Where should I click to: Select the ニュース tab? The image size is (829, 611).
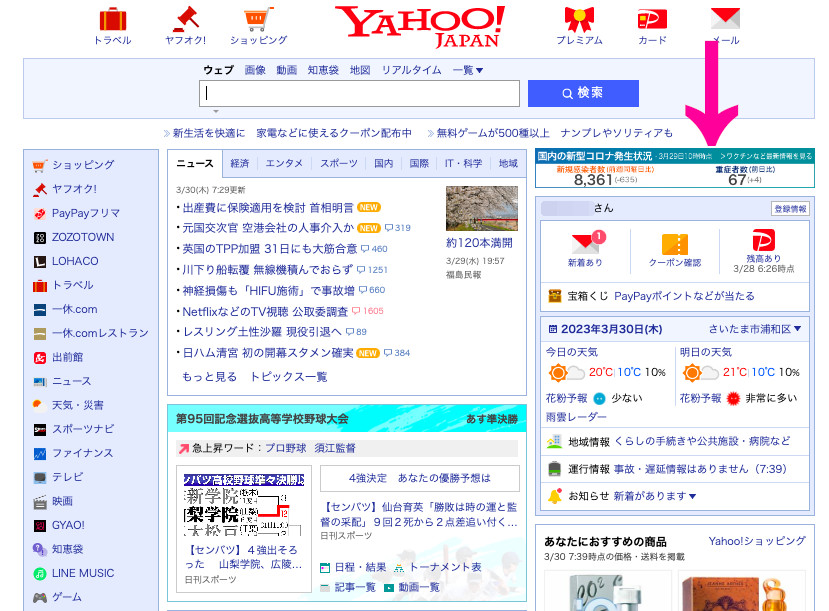(195, 163)
